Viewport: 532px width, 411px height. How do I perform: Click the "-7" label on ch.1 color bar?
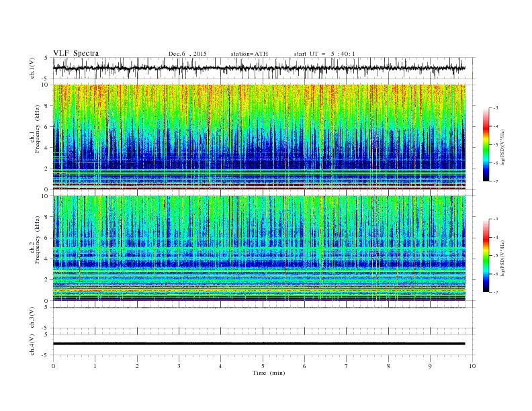(x=496, y=181)
